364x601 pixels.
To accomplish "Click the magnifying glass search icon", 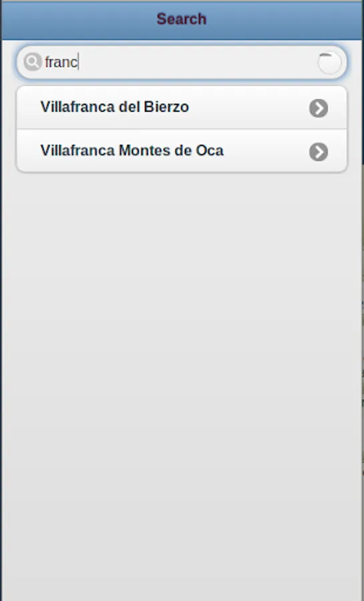I will coord(33,61).
